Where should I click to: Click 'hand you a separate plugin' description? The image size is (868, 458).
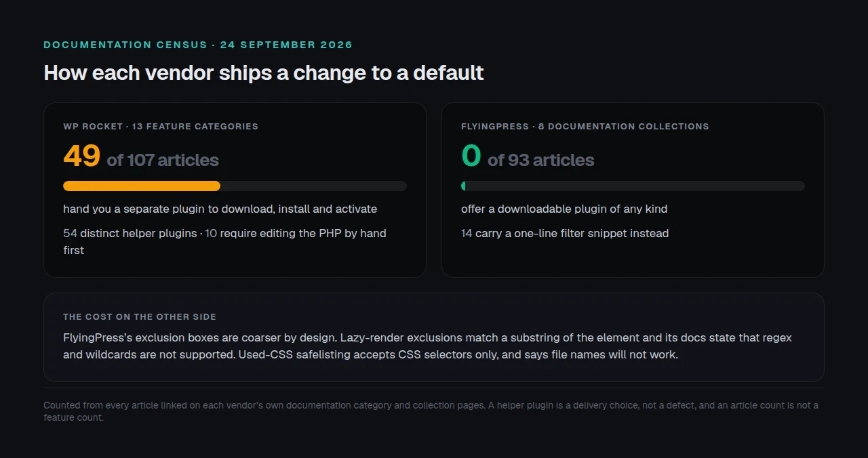click(220, 209)
